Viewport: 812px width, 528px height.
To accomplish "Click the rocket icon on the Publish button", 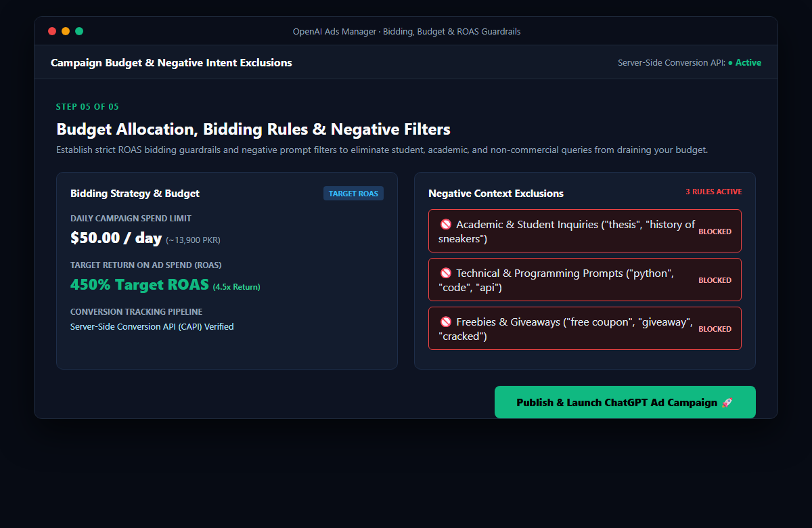I will tap(727, 402).
